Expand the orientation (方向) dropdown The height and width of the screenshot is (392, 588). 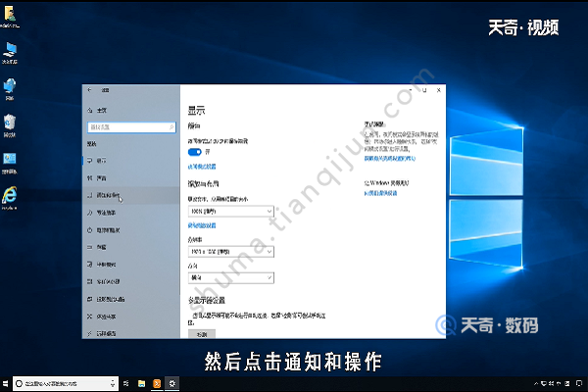[x=230, y=278]
